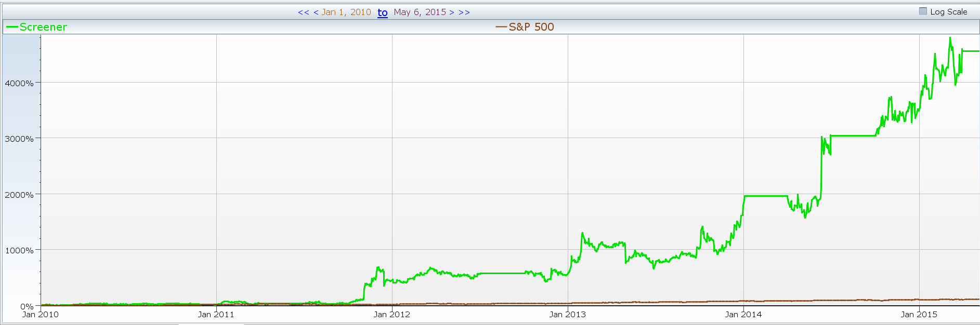The image size is (980, 325).
Task: Click the Log Scale label
Action: 949,12
